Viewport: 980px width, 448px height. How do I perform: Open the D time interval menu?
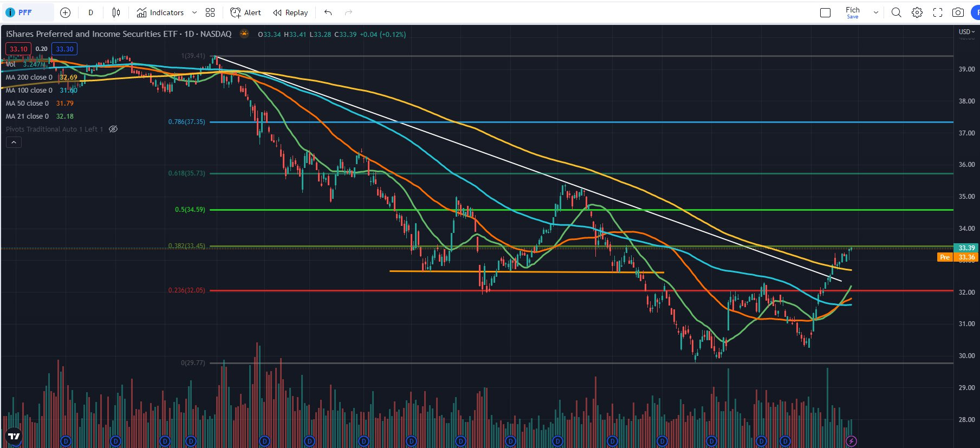coord(90,12)
